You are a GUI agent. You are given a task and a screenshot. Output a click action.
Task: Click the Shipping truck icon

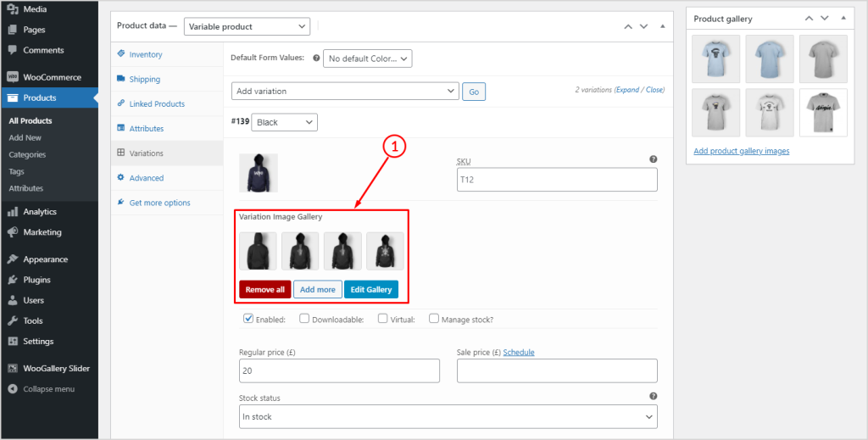pos(120,79)
